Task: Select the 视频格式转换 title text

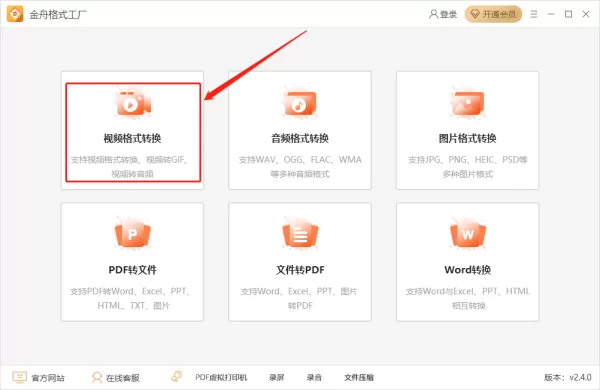Action: click(132, 138)
